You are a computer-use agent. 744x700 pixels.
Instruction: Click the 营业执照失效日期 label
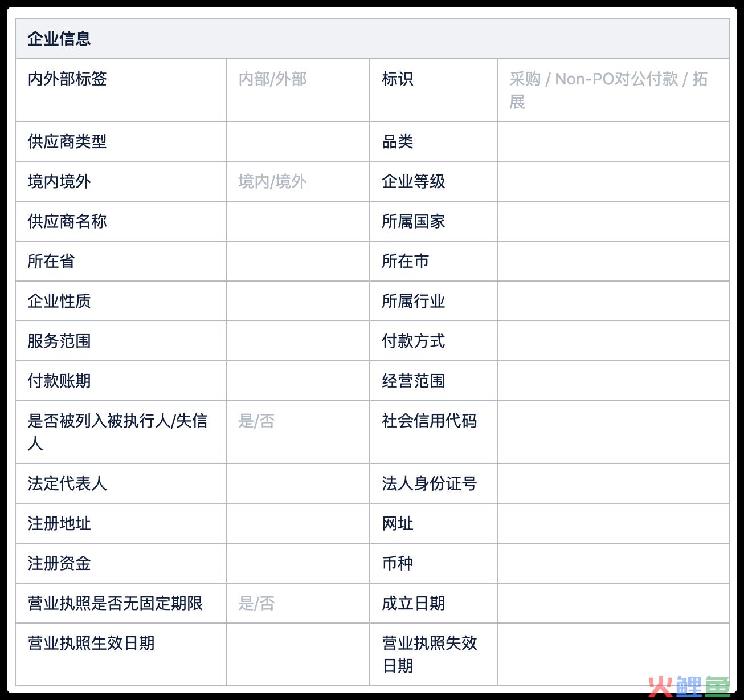point(429,654)
